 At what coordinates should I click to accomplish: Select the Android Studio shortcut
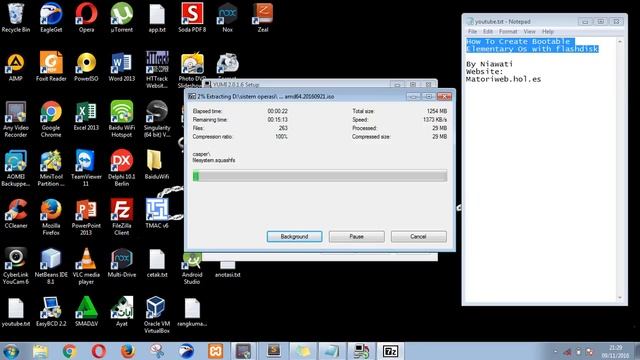point(192,269)
